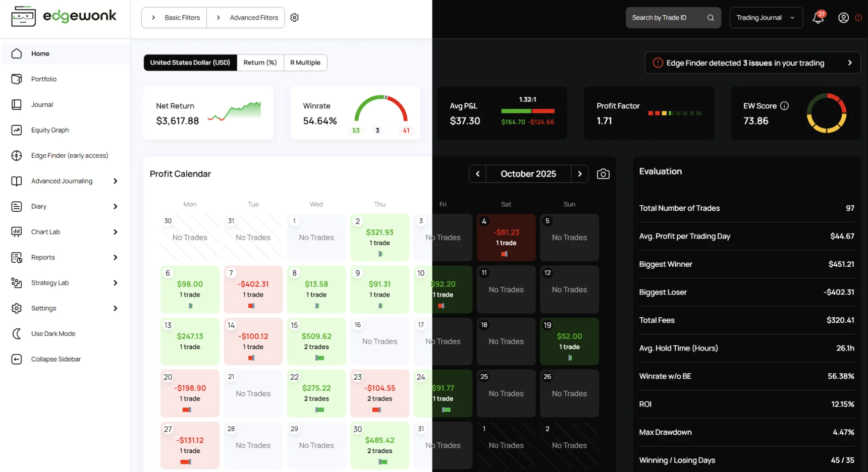Select United States Dollar (USD) display
Image resolution: width=868 pixels, height=472 pixels.
tap(190, 63)
